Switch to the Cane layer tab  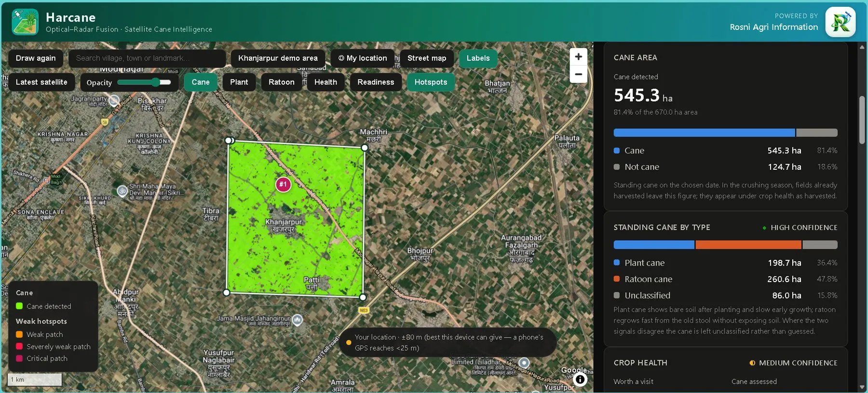pos(201,82)
